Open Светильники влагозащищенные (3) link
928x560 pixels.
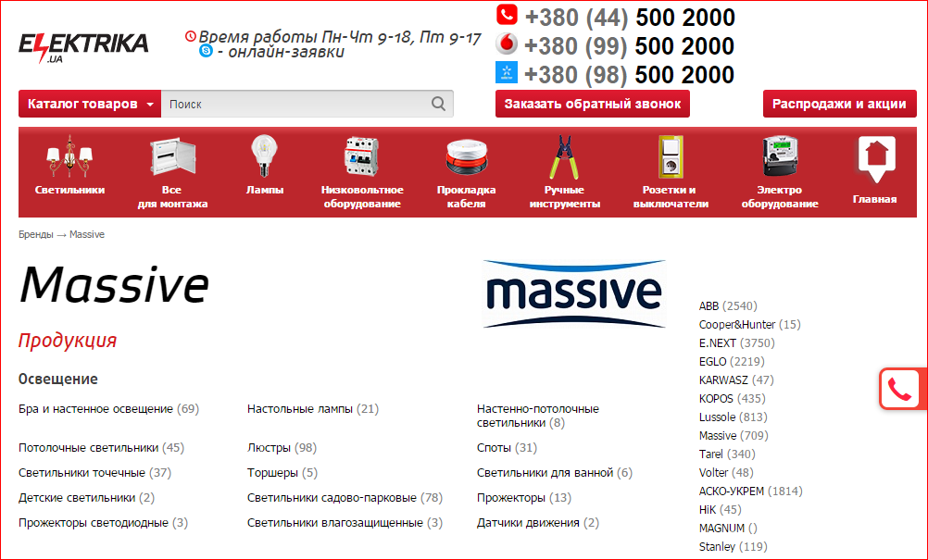[x=345, y=523]
